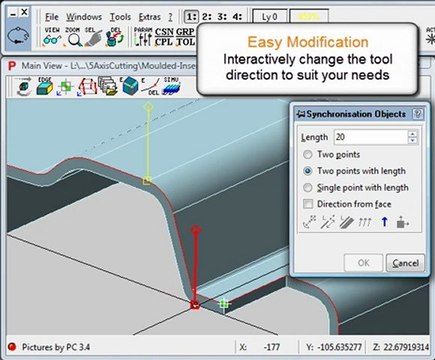Open the ? help menu
Viewport: 435px width, 360px height.
tap(170, 17)
